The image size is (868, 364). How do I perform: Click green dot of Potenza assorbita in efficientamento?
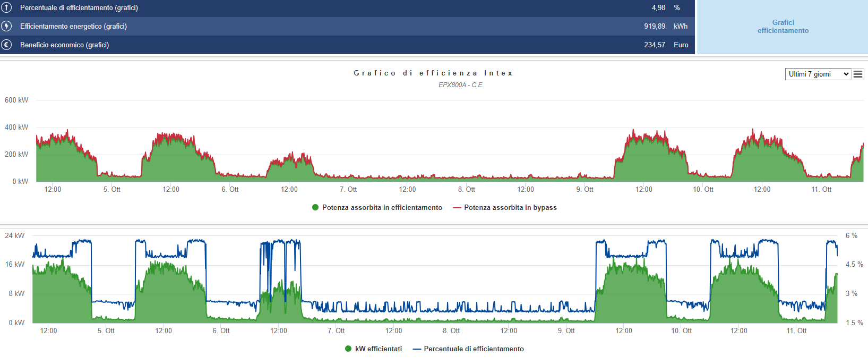tap(315, 208)
